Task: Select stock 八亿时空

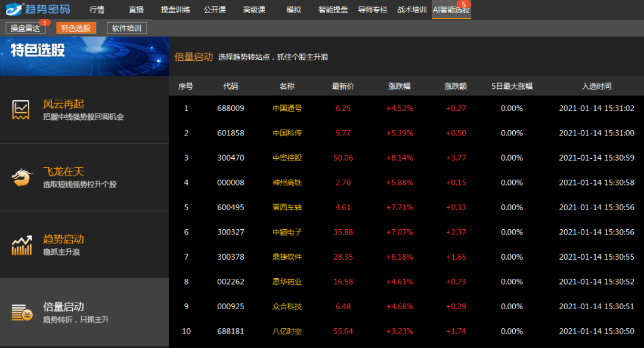Action: tap(287, 331)
